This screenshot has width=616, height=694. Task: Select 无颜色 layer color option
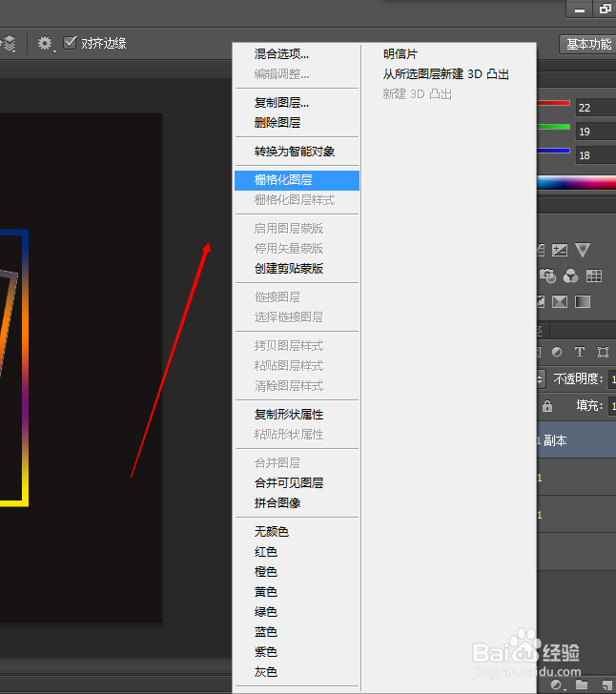pyautogui.click(x=272, y=532)
